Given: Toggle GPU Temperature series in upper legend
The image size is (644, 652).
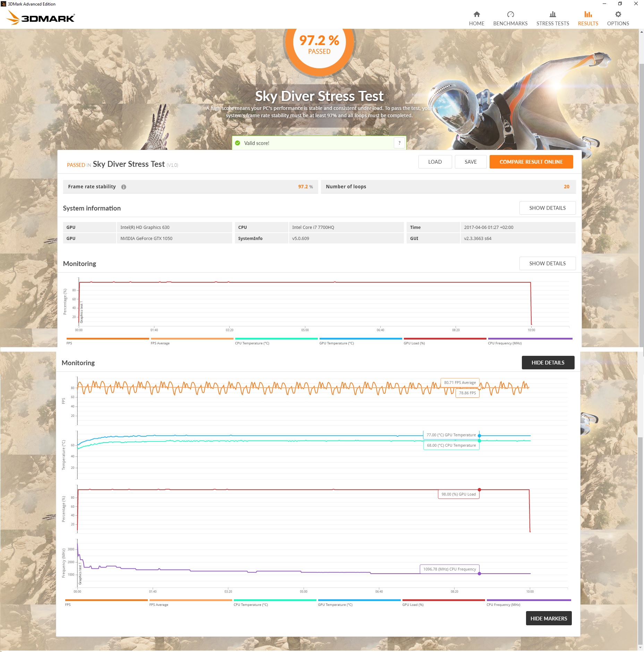Looking at the screenshot, I should 361,341.
